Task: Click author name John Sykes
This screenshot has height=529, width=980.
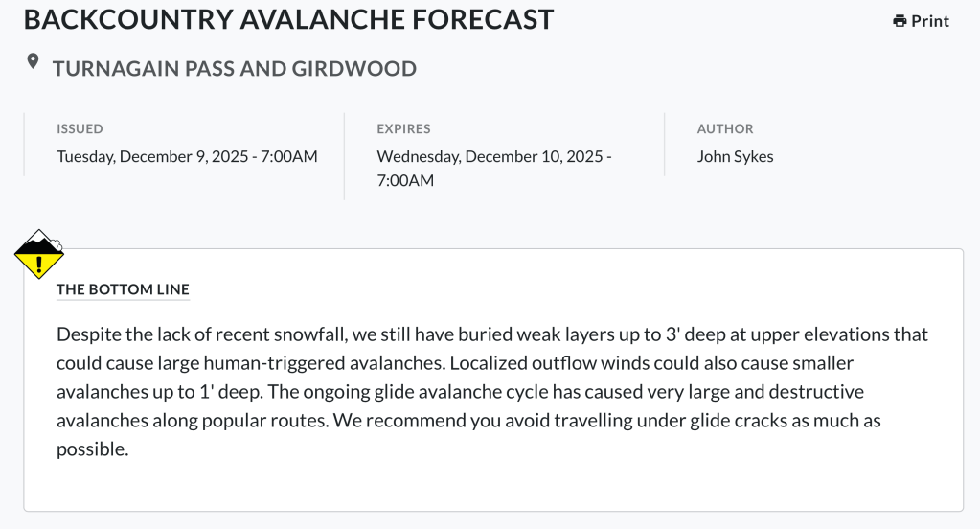Action: 735,156
